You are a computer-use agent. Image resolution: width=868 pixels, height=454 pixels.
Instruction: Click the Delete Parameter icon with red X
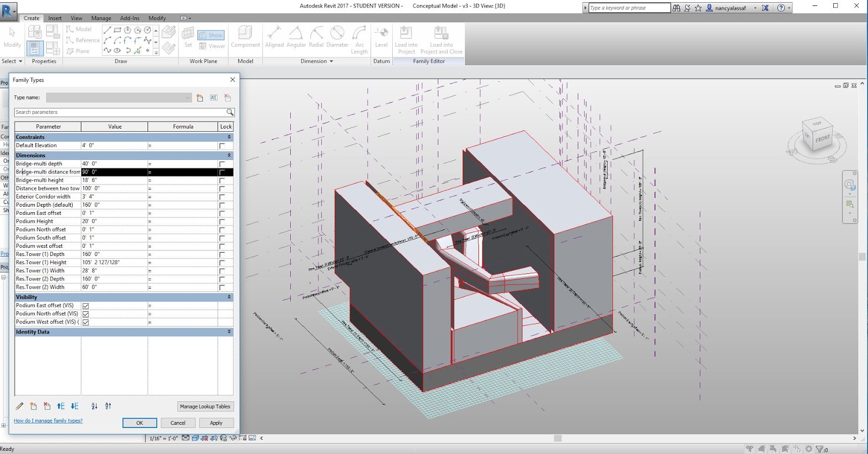pos(47,406)
